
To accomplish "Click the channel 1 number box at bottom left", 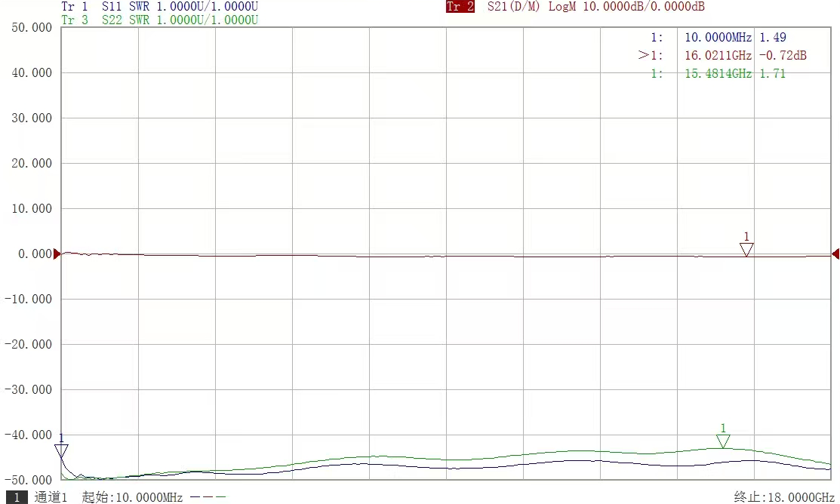I will coord(17,497).
